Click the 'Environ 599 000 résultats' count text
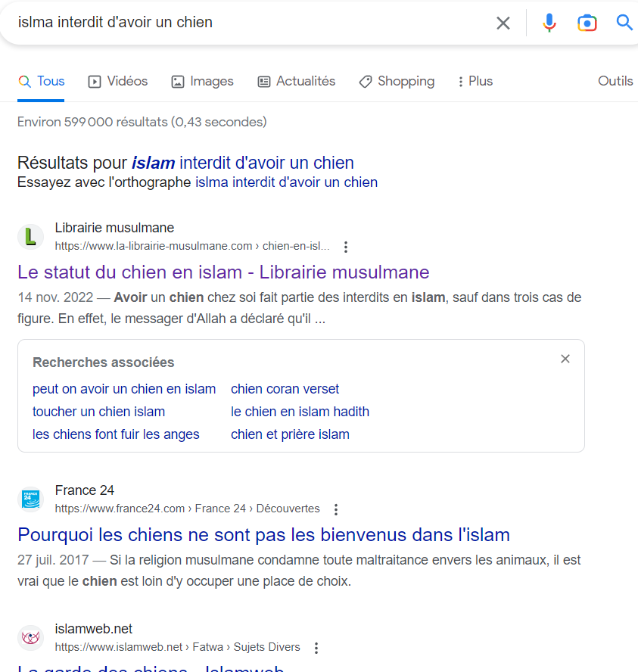 pyautogui.click(x=142, y=122)
